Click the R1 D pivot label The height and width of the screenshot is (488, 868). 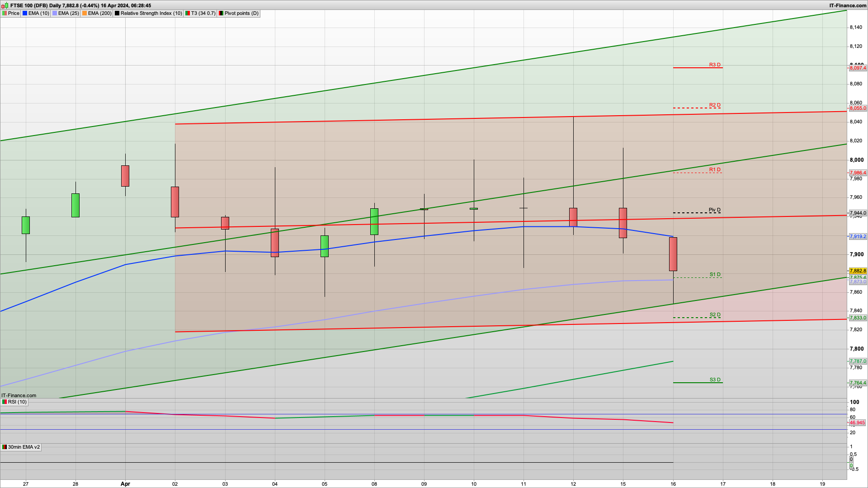[715, 169]
